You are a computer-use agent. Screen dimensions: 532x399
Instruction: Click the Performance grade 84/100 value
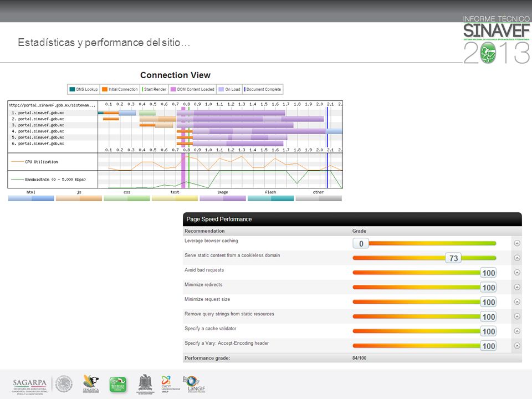[x=359, y=358]
